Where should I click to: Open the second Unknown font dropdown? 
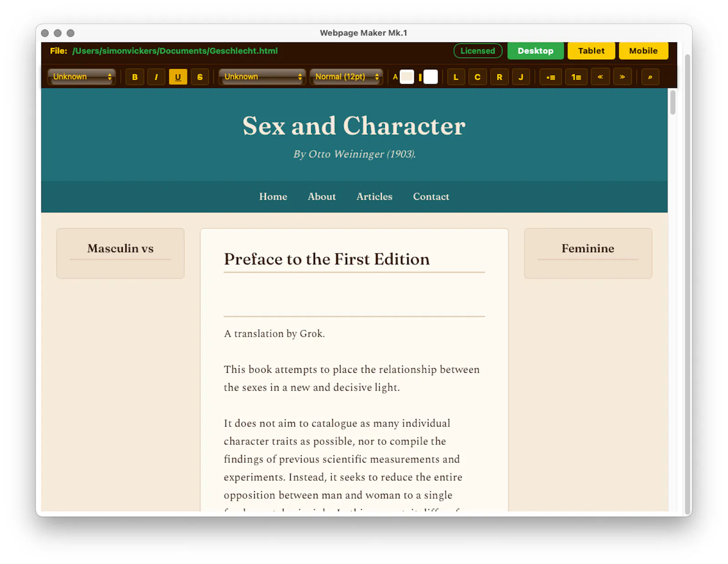[263, 77]
